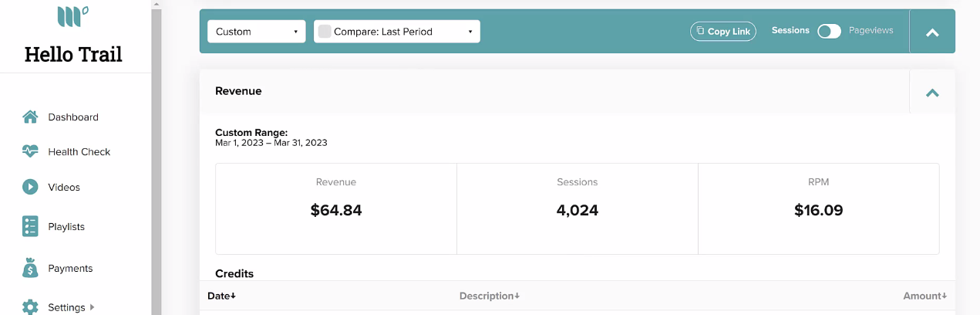Collapse the top filter bar chevron
Image resolution: width=980 pixels, height=315 pixels.
[932, 32]
